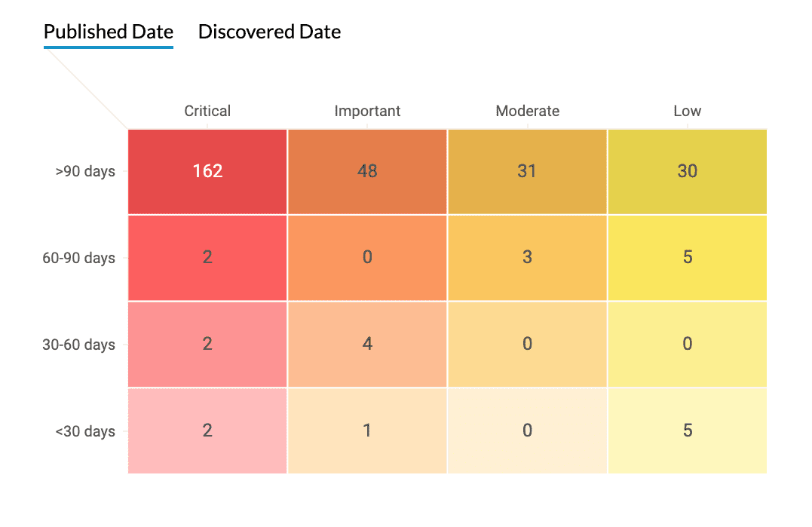
Task: Click the Critical 60-90 days heatmap cell
Action: click(x=207, y=258)
